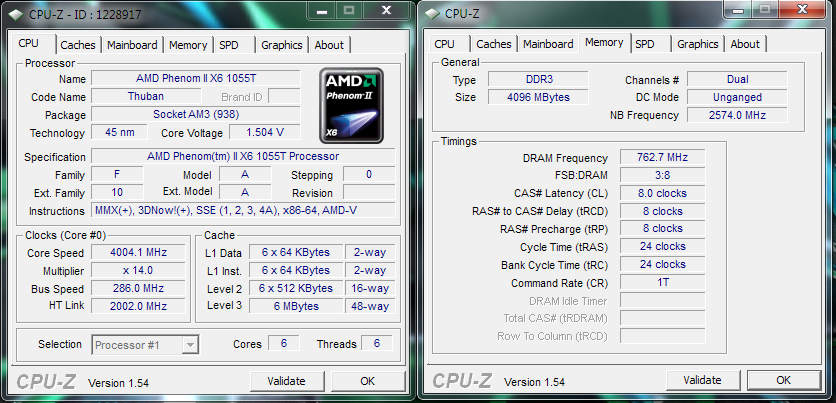Click the DRAM Frequency 762.7 MHz field
Viewport: 836px width, 403px height.
coord(662,158)
